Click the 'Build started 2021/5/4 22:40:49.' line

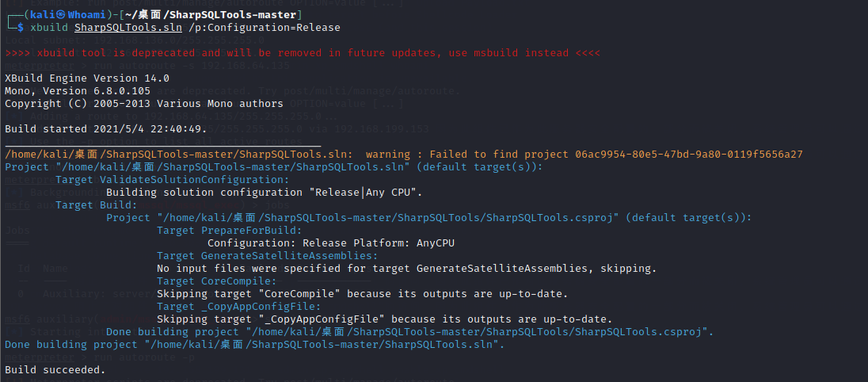[x=106, y=129]
